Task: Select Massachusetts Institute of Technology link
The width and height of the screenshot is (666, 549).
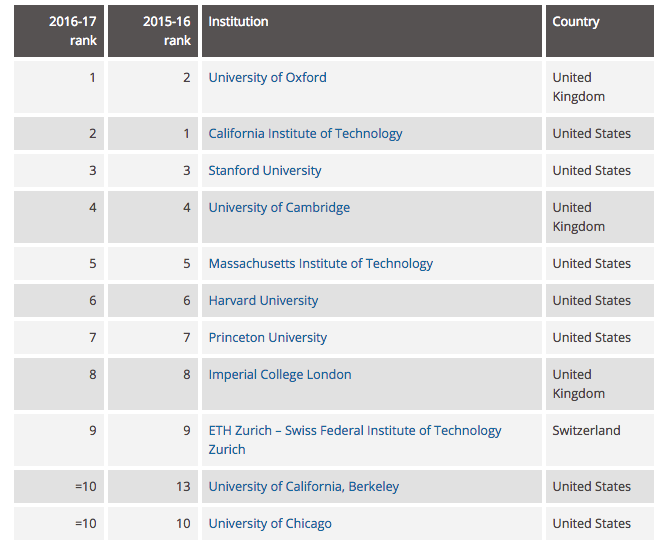Action: pyautogui.click(x=320, y=264)
